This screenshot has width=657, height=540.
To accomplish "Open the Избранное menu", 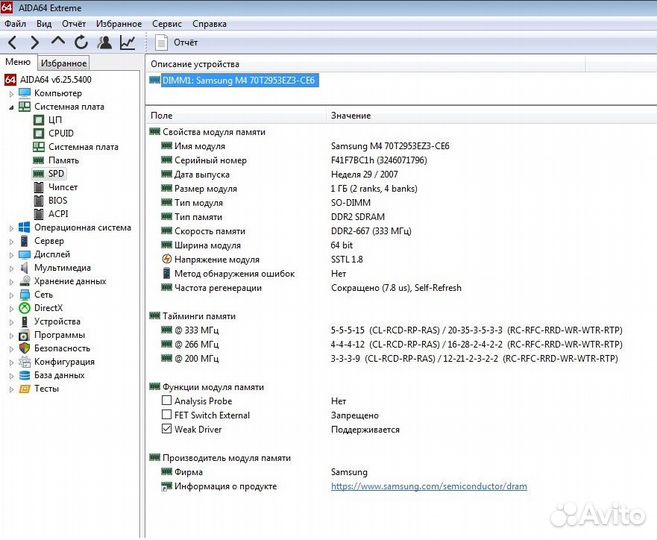I will (x=119, y=24).
